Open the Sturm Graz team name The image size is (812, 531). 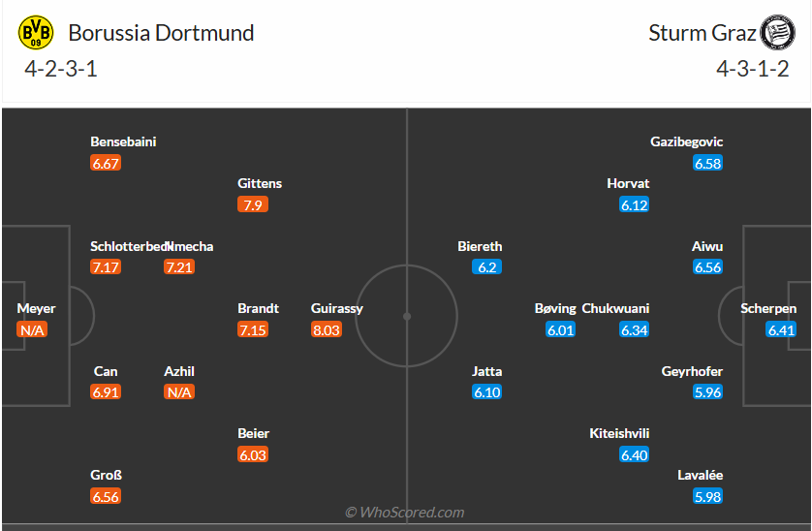[703, 33]
